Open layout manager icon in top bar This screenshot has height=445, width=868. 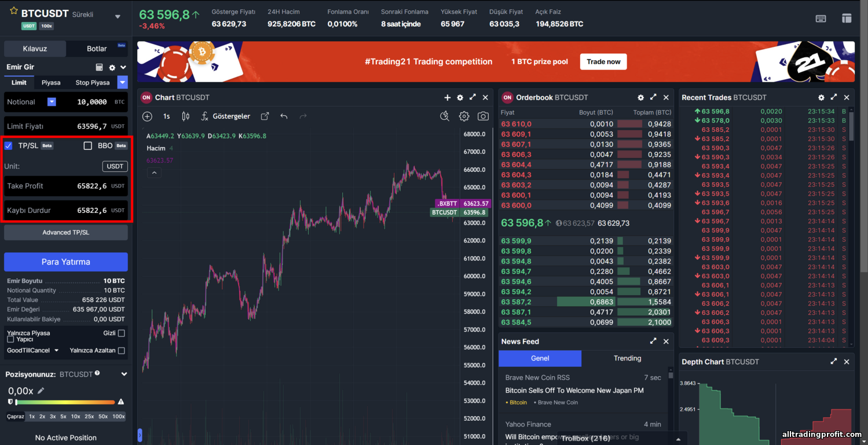(847, 19)
